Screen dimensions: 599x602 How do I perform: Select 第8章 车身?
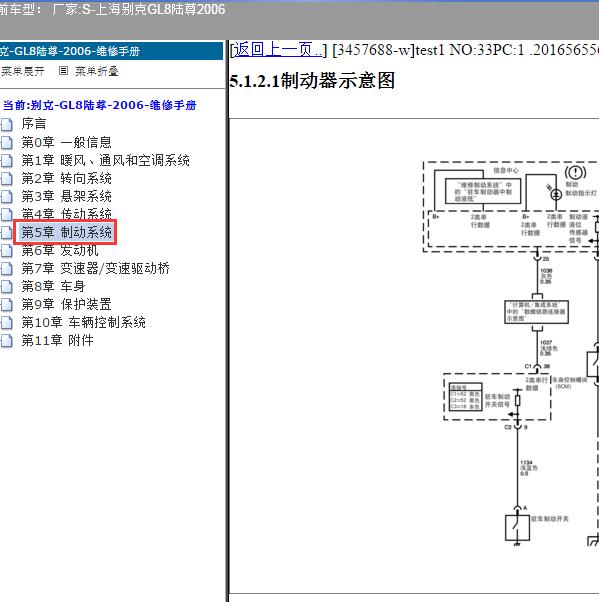tap(53, 286)
